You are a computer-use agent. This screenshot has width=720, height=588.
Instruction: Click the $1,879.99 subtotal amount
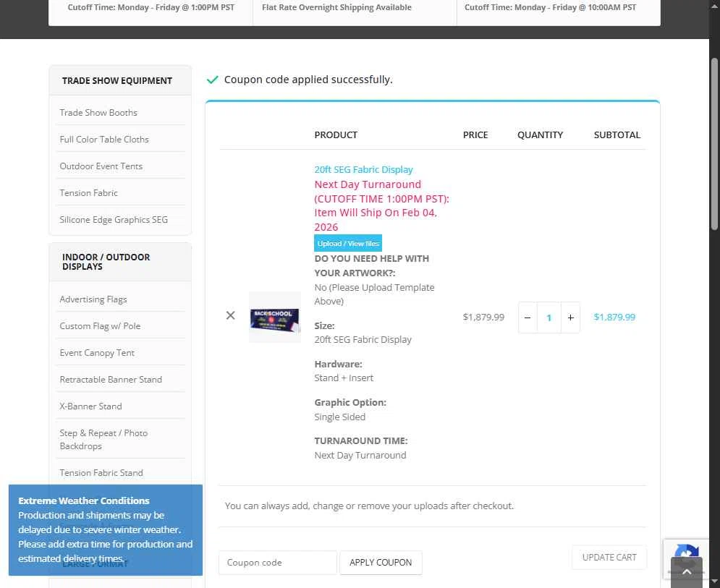pos(614,317)
